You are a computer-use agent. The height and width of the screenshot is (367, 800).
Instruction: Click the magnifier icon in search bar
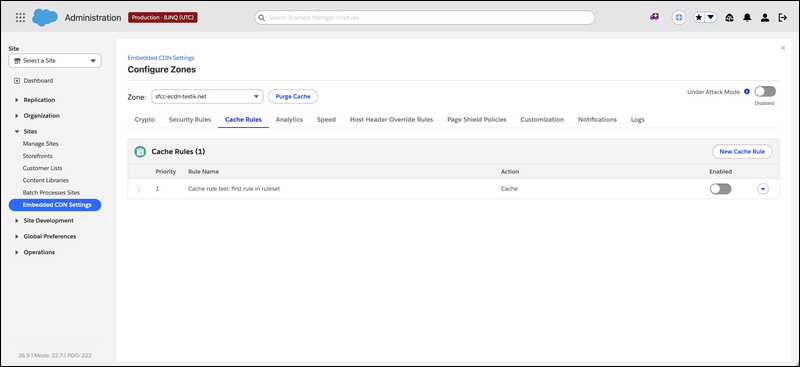click(x=262, y=17)
